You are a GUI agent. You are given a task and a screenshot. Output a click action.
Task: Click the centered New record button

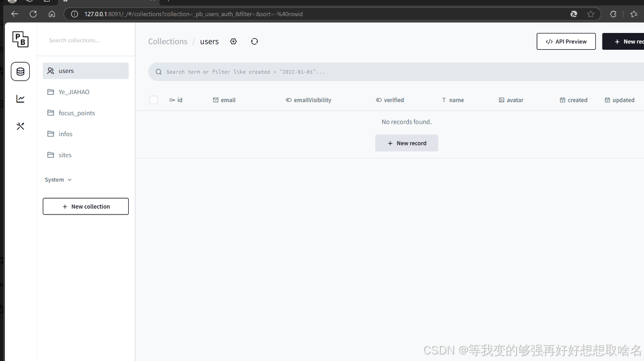[x=407, y=143]
